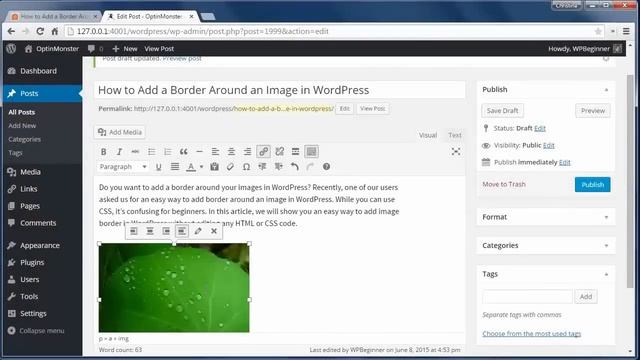Align text left in editor toolbar
The height and width of the screenshot is (360, 640).
(215, 152)
